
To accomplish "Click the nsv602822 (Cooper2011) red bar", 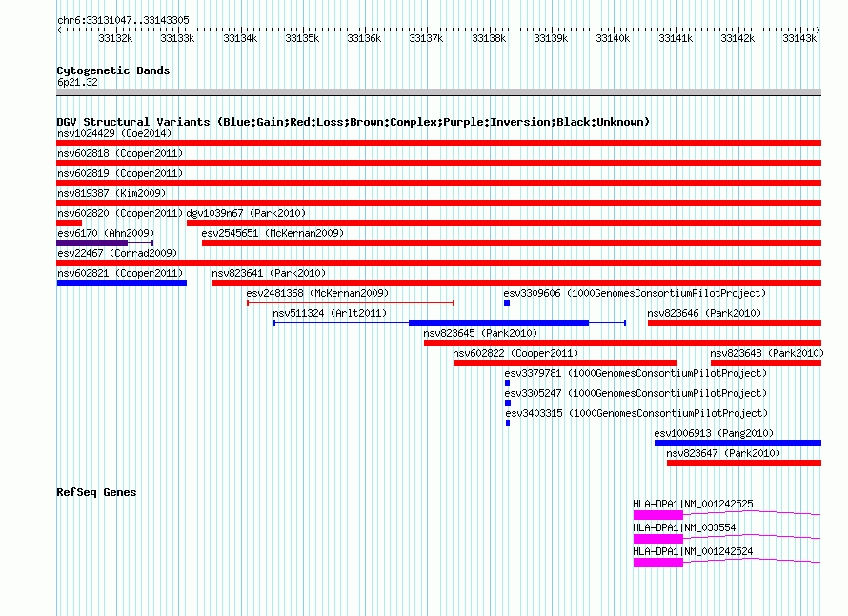I will [x=565, y=363].
